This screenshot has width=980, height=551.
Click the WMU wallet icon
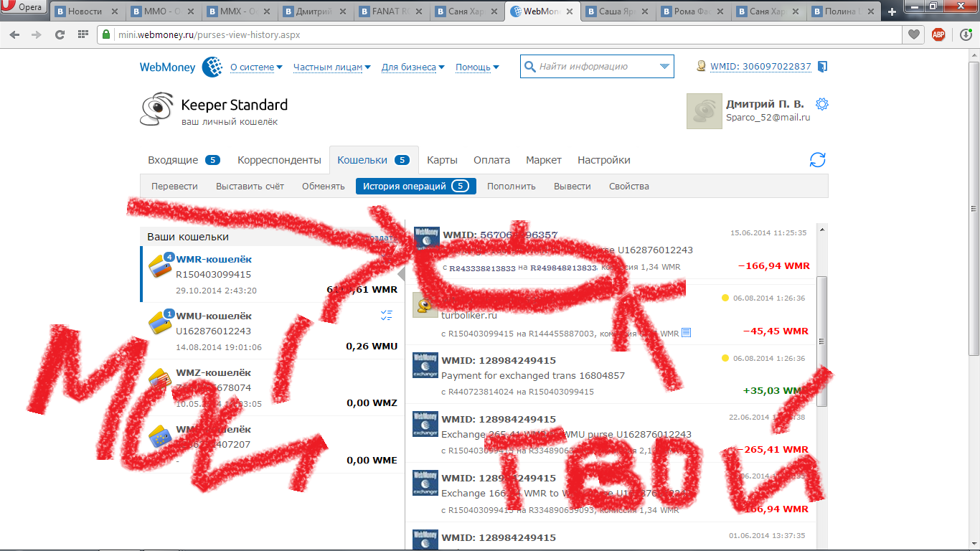click(161, 321)
